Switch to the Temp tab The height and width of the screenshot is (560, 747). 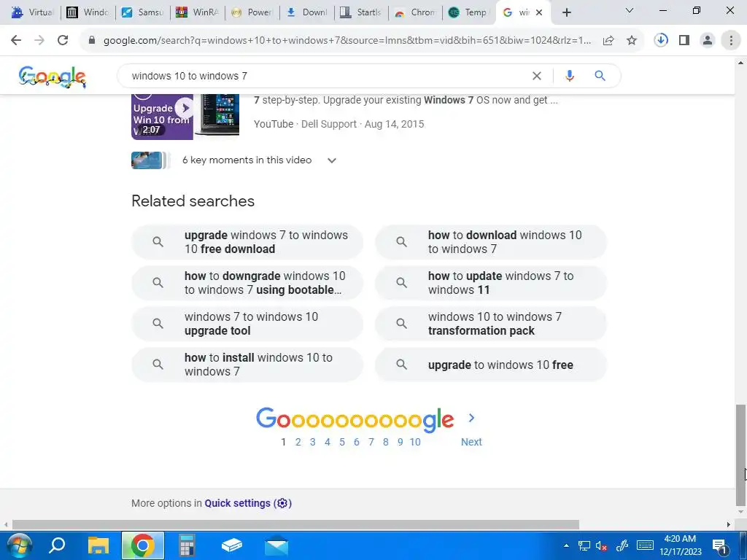[469, 12]
